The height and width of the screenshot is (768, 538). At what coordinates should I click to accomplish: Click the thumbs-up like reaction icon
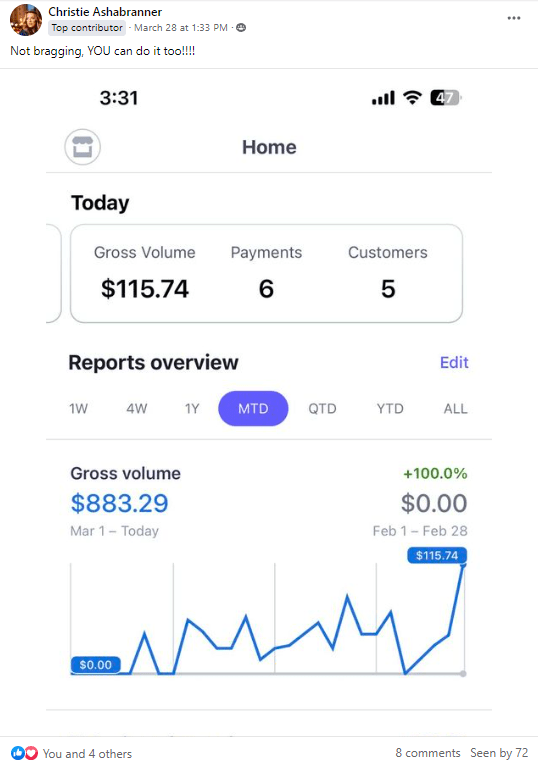click(18, 753)
